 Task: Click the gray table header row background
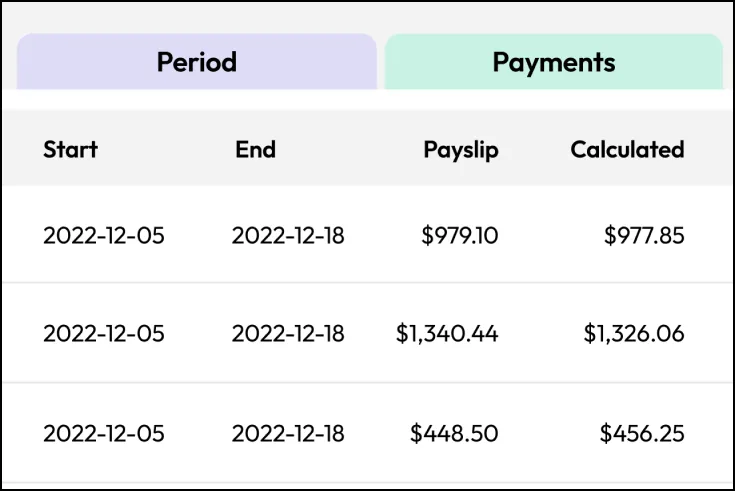367,148
